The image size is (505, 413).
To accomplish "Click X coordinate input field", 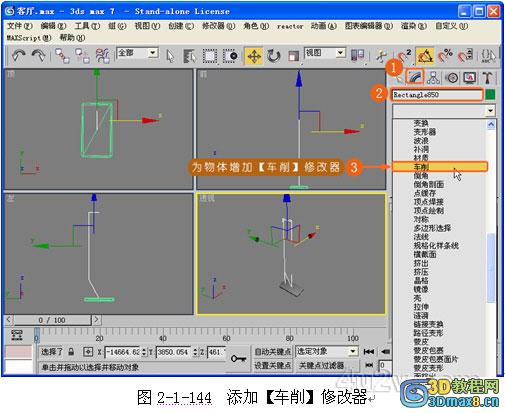I will coord(123,352).
